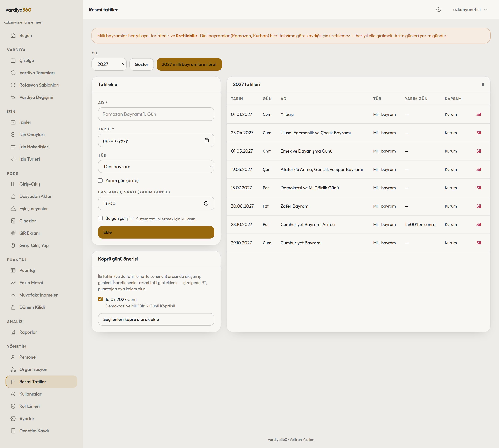This screenshot has width=499, height=448.
Task: Enable Yarım gün (arife) checkbox
Action: point(100,180)
